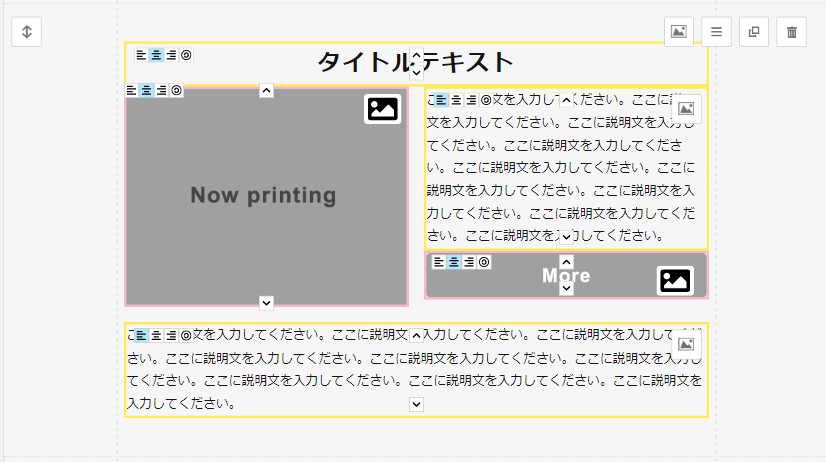Open the hamburger menu in top-right toolbar
Screen dimensions: 826x462
pos(716,32)
